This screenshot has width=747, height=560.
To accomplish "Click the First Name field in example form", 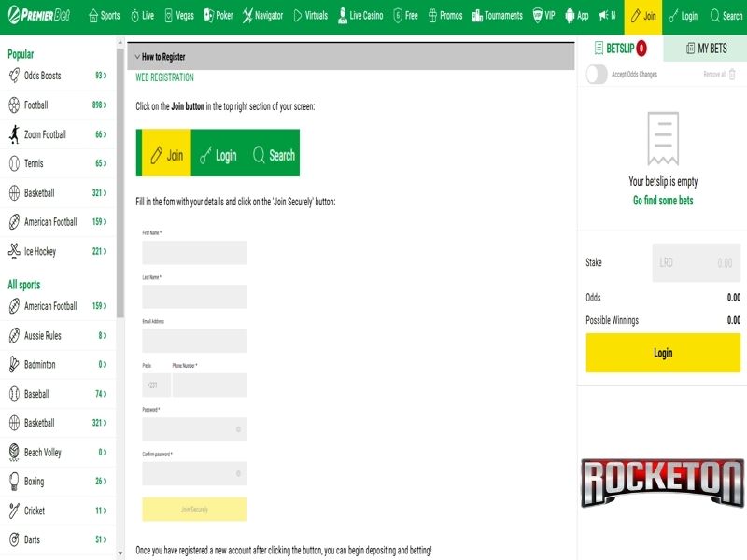I will [194, 252].
